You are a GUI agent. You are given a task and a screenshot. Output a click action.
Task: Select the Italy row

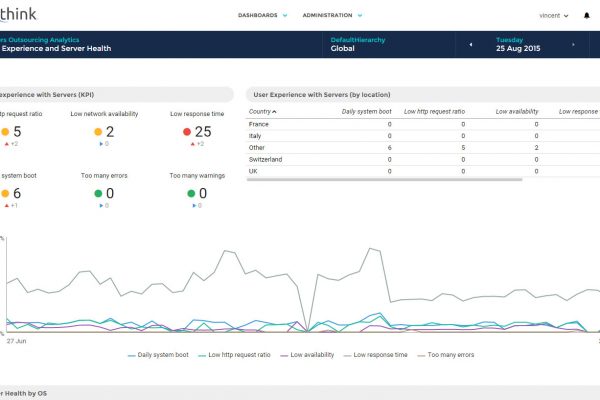click(422, 136)
